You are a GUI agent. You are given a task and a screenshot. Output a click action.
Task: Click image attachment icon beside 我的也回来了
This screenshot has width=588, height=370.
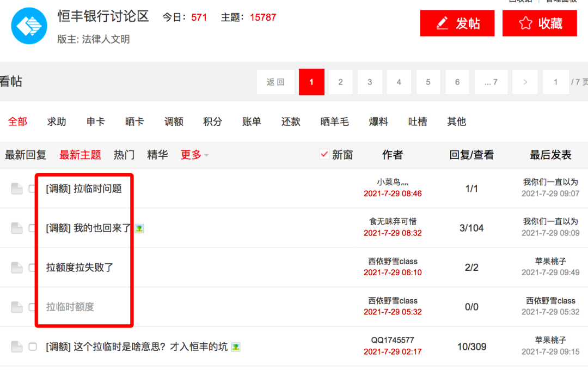139,228
